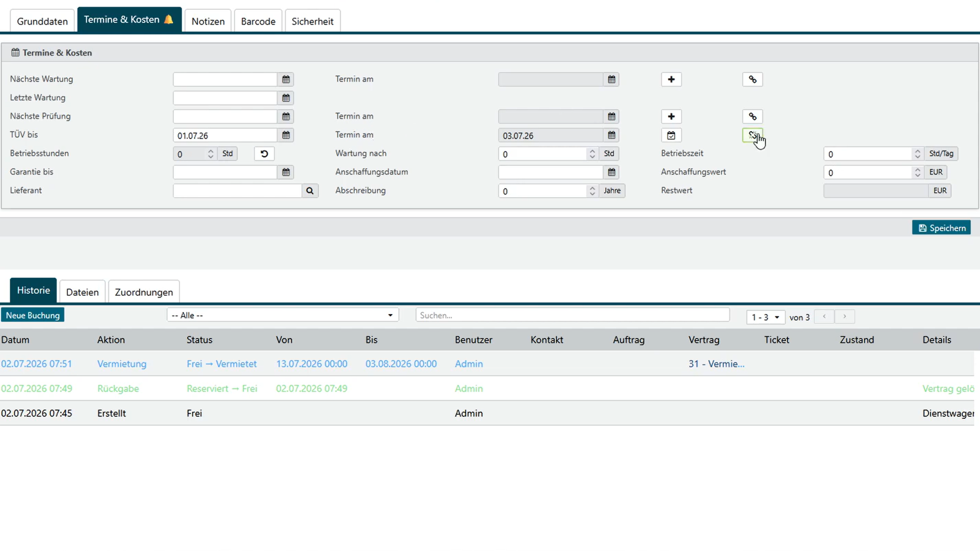Select the Dateien tab
The height and width of the screenshot is (551, 980).
coord(82,292)
